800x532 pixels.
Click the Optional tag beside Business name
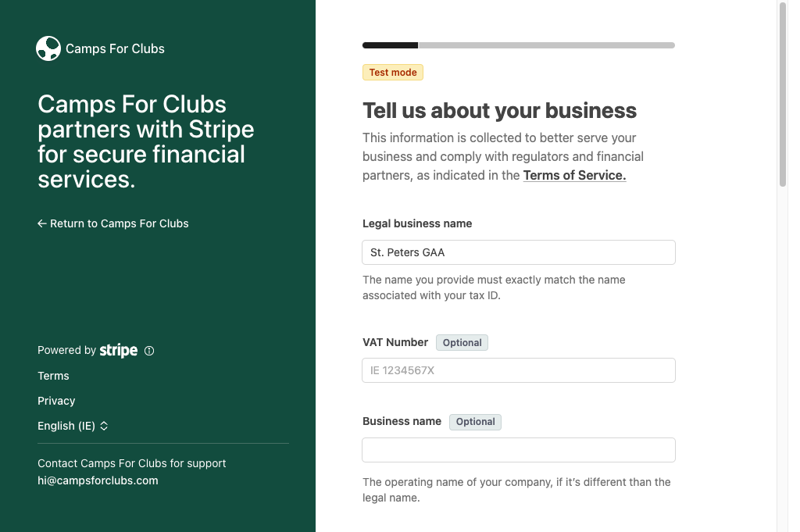(475, 422)
